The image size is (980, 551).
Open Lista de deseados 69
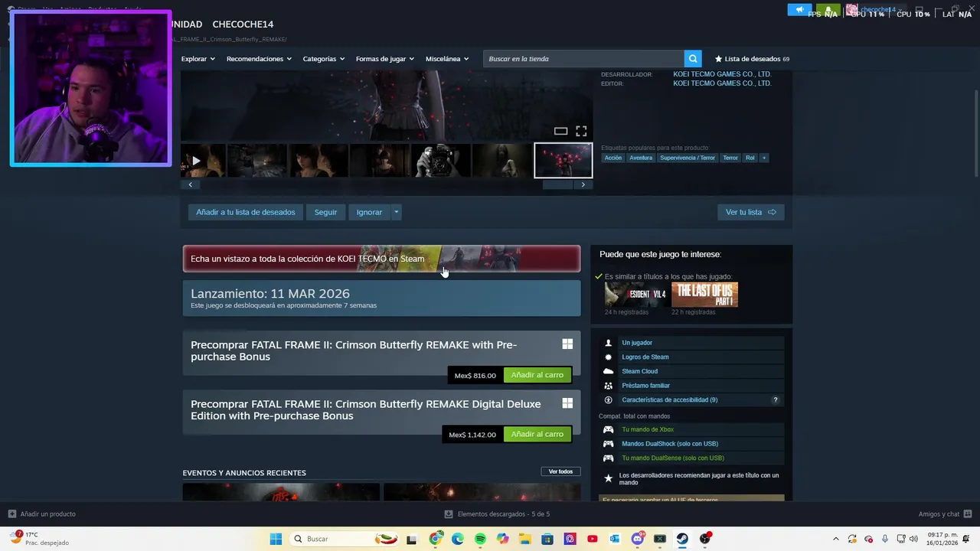click(752, 59)
